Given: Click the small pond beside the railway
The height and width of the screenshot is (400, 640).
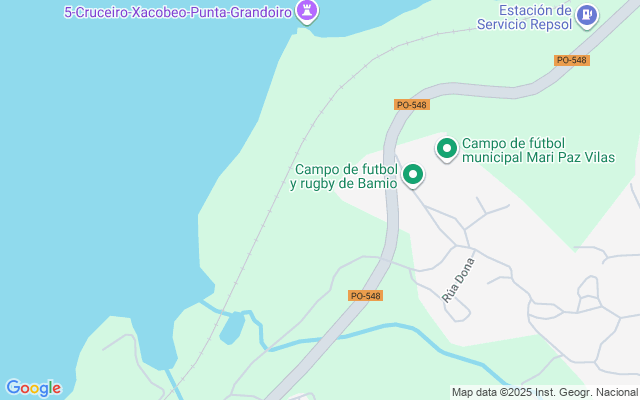Looking at the screenshot, I should [x=233, y=329].
